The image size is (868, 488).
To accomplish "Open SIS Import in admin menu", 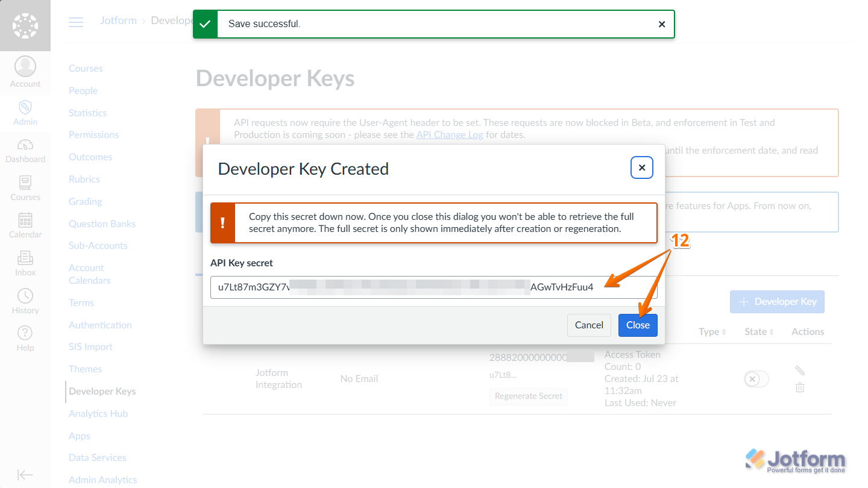I will click(90, 346).
